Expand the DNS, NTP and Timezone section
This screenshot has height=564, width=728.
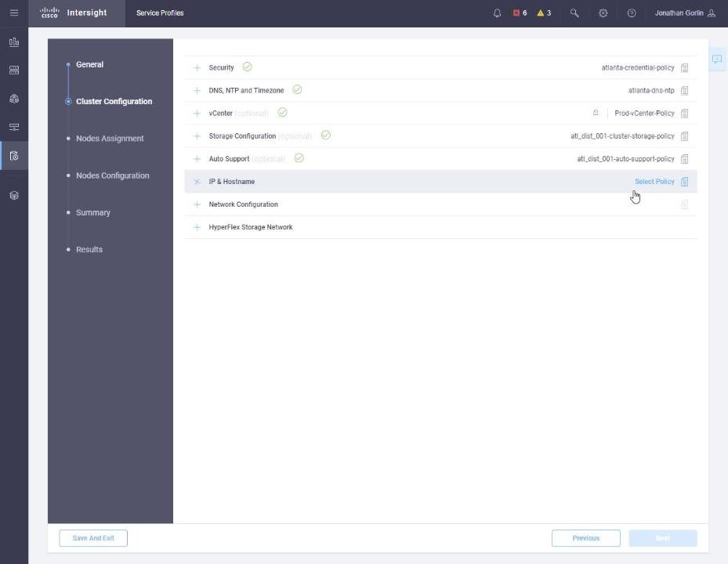(x=197, y=91)
